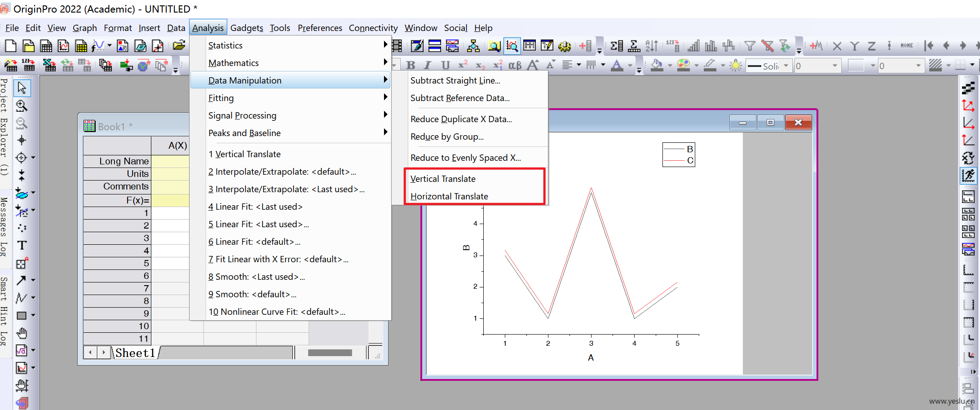Click the Sort A-Z toolbar icon
This screenshot has height=410, width=980.
click(652, 45)
